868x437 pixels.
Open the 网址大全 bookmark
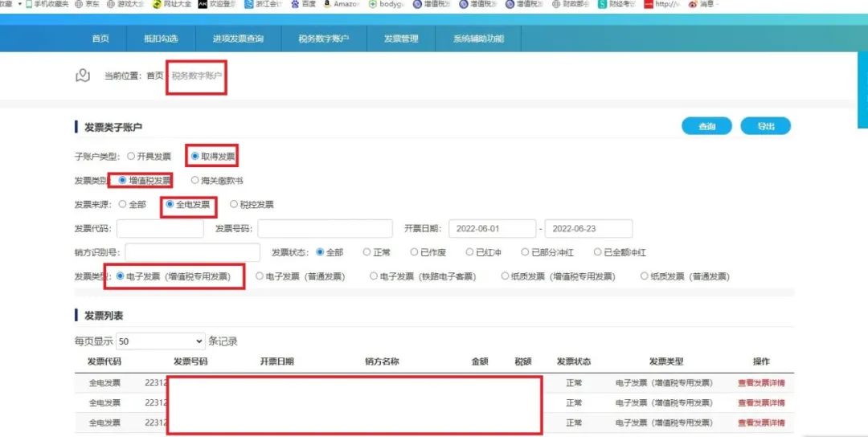pos(172,4)
